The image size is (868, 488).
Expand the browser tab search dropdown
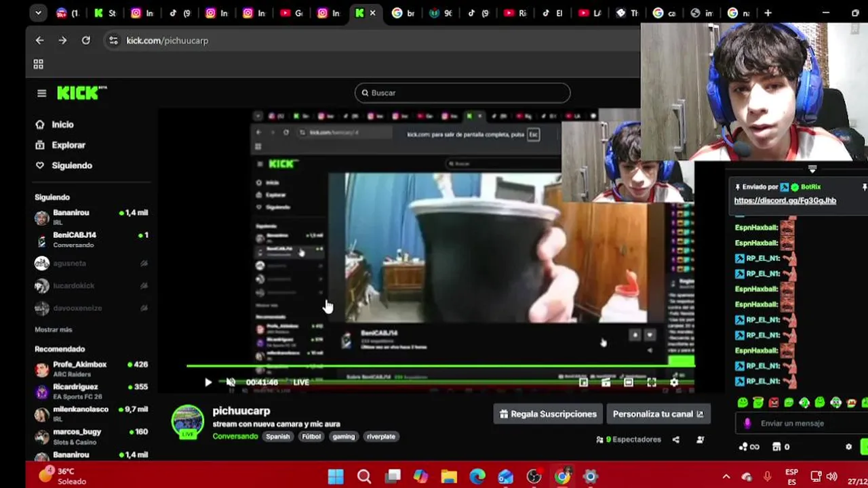[38, 13]
